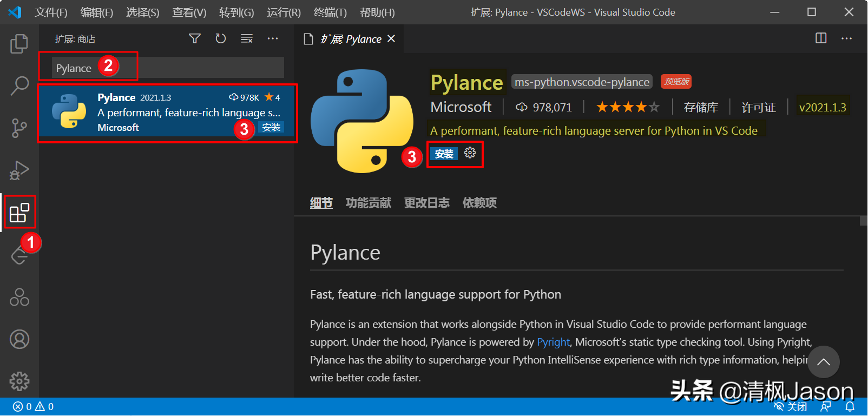Select the 扩展 Pylance editor tab
Screen dimensions: 868x416
(349, 39)
